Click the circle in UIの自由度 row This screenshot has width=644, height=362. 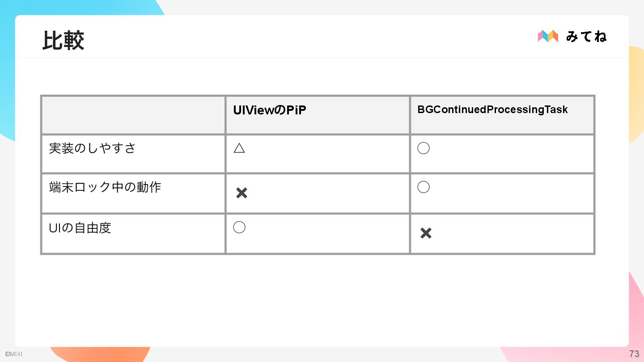239,227
